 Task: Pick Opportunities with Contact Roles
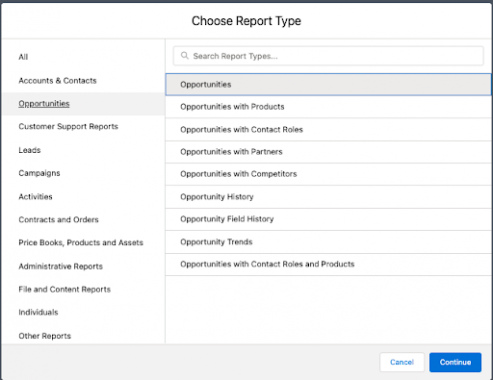click(x=328, y=130)
